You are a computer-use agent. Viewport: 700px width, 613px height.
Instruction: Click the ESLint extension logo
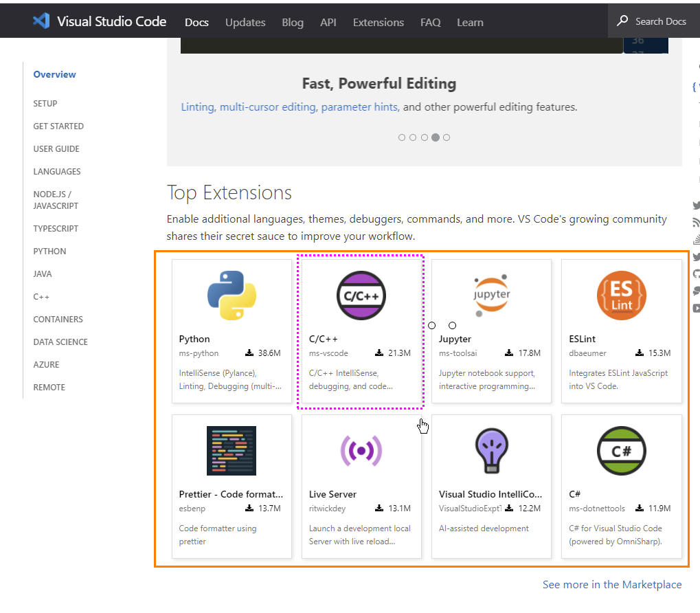point(622,295)
